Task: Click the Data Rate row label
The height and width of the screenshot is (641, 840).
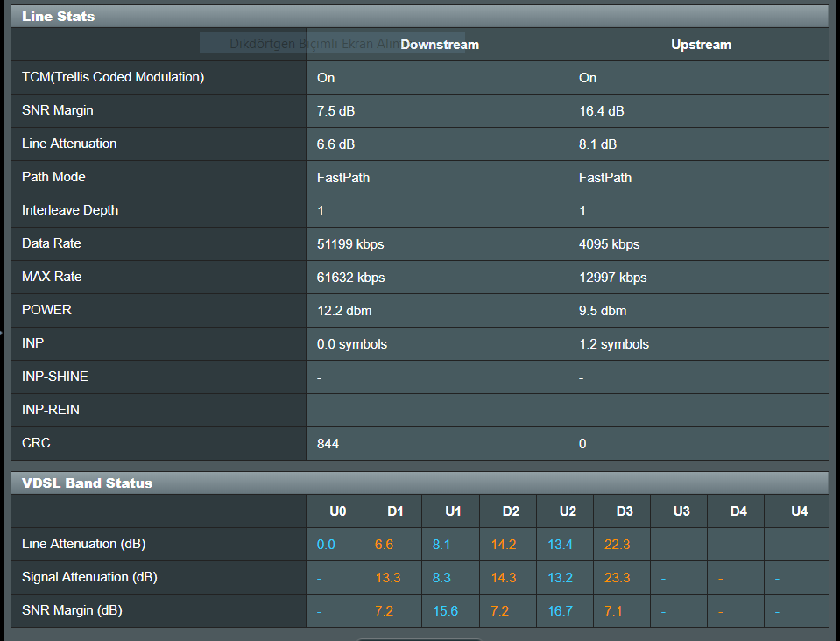Action: [52, 243]
